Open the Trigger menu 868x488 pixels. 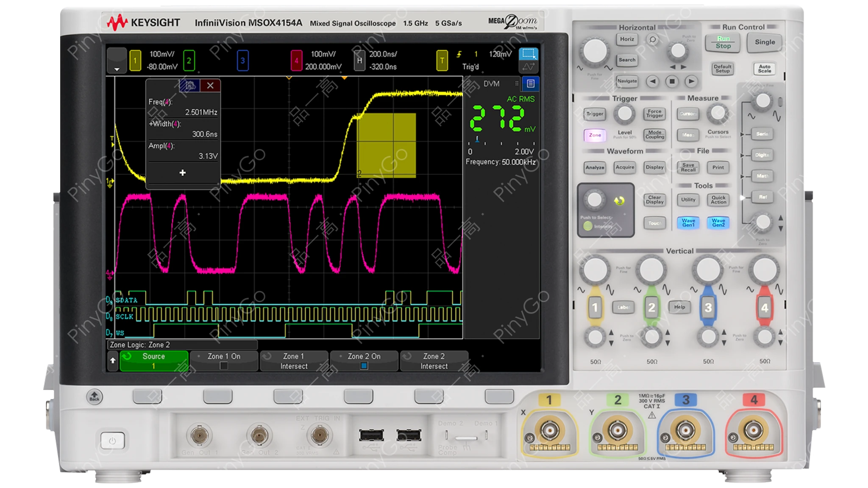click(595, 114)
